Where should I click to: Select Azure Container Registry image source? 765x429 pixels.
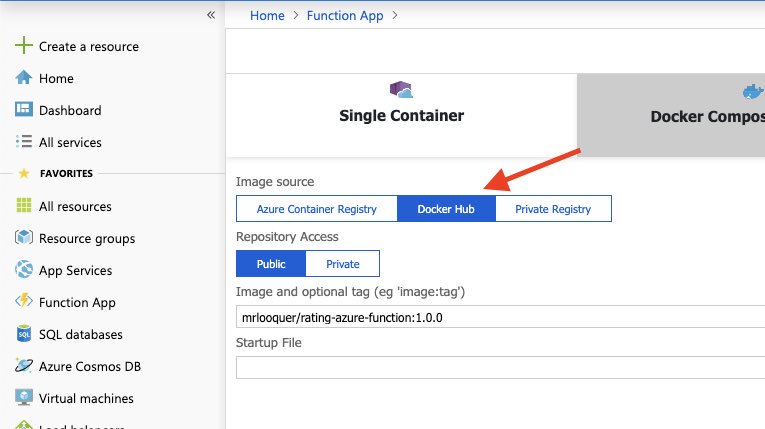point(317,209)
